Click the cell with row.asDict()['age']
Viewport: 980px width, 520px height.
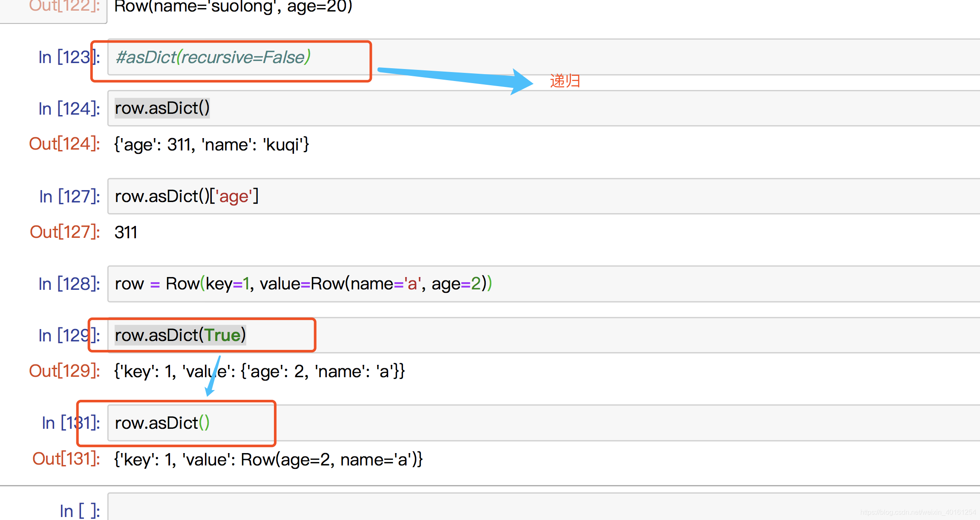coord(544,196)
